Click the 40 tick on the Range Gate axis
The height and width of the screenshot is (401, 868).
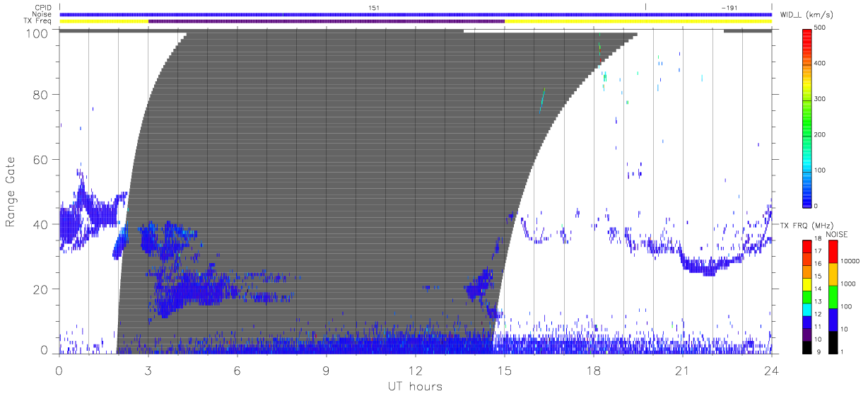(x=42, y=224)
